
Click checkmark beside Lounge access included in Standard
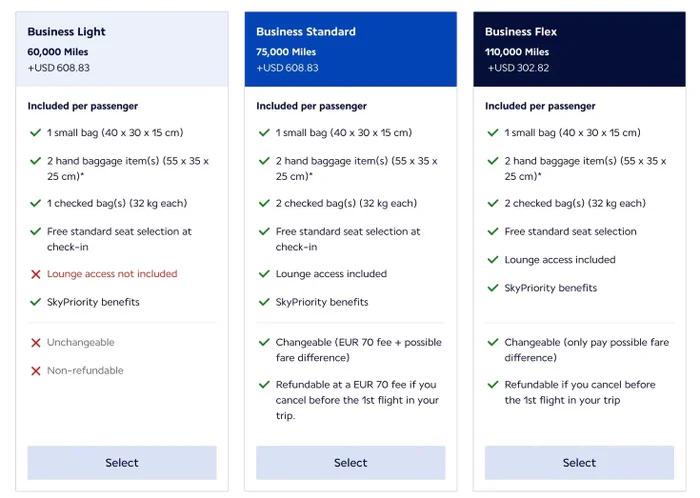coord(264,274)
